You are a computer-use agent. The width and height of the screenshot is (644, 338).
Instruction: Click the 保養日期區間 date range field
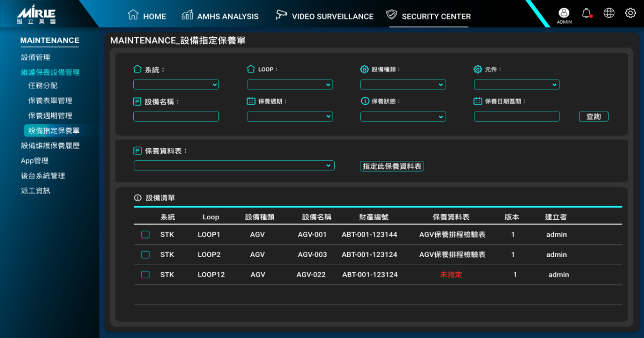517,117
